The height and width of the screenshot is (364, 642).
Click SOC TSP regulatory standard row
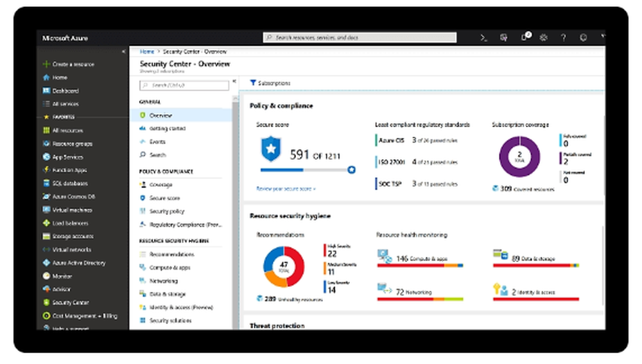417,184
